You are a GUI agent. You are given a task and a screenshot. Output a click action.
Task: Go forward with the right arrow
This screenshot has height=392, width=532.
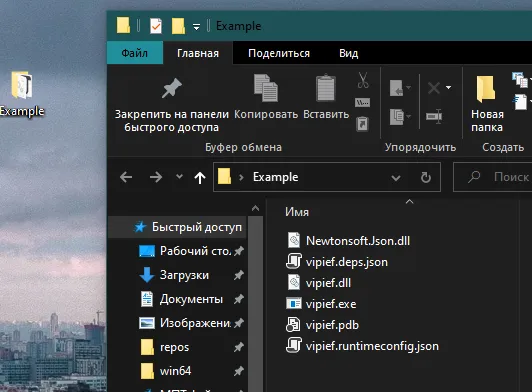point(156,177)
